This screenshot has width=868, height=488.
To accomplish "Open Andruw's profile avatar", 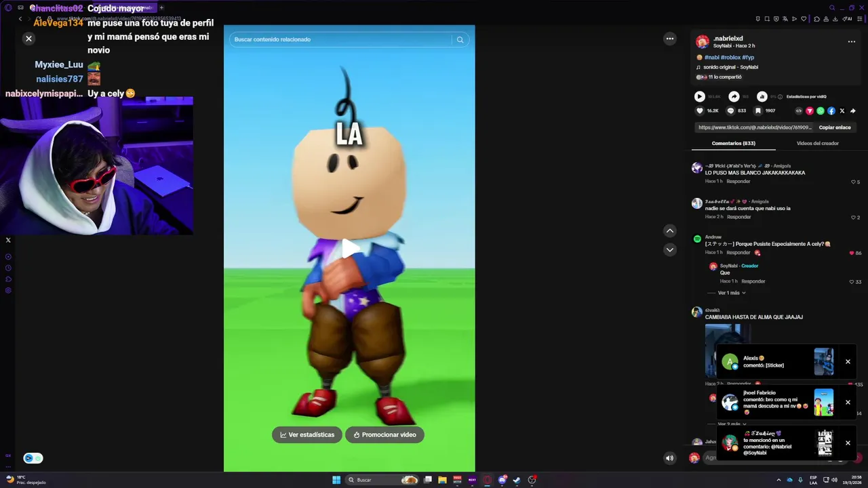I will click(x=697, y=239).
